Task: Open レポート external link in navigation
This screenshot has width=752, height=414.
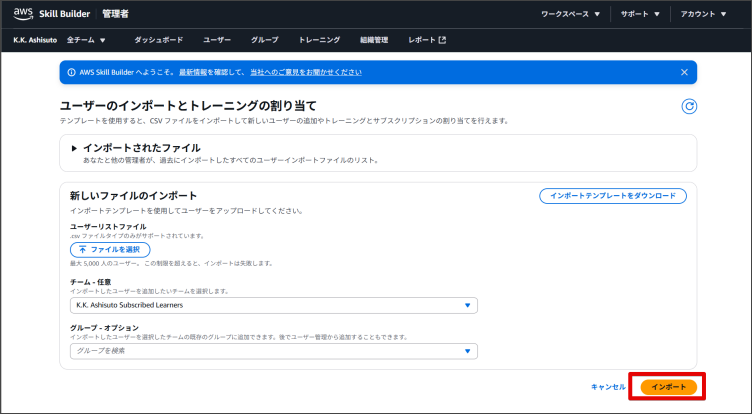Action: (x=427, y=40)
